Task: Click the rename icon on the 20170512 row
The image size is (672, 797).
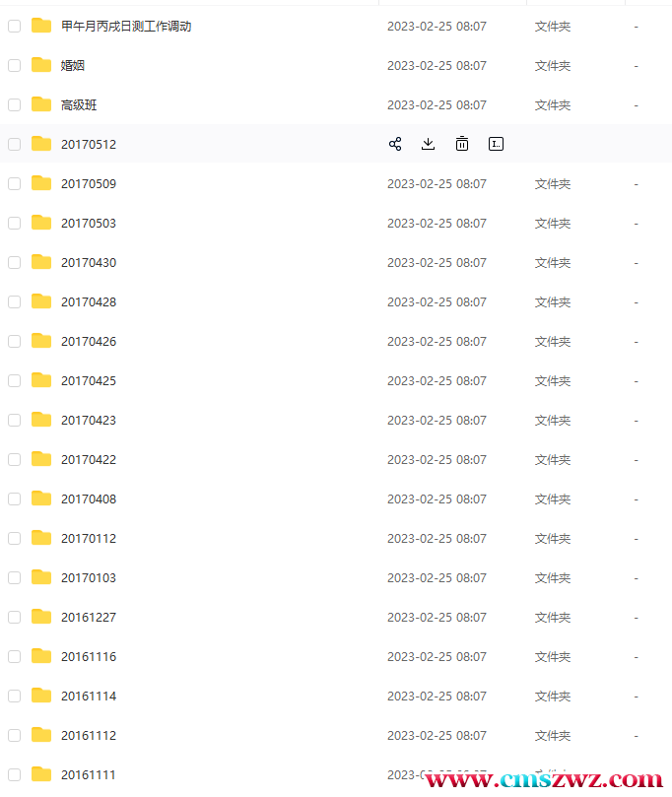Action: click(x=496, y=144)
